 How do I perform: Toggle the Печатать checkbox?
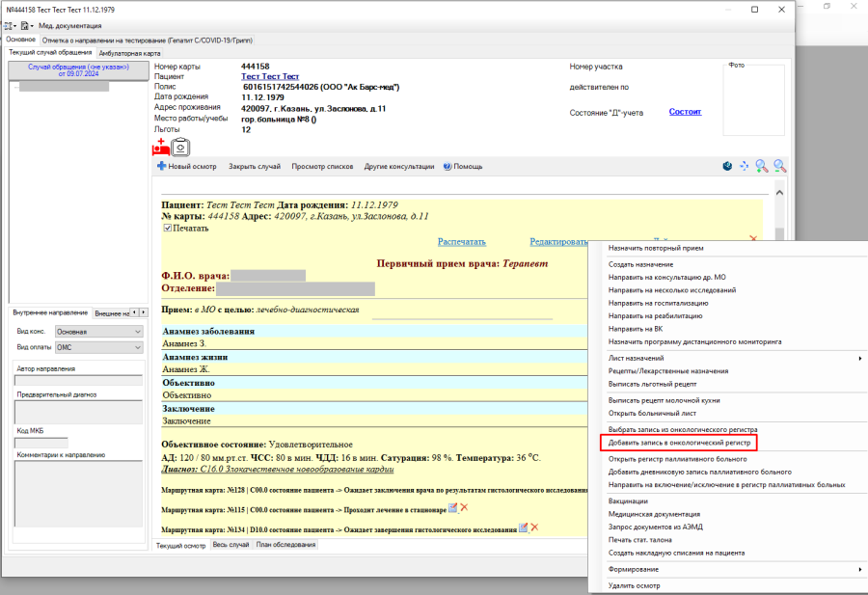168,228
